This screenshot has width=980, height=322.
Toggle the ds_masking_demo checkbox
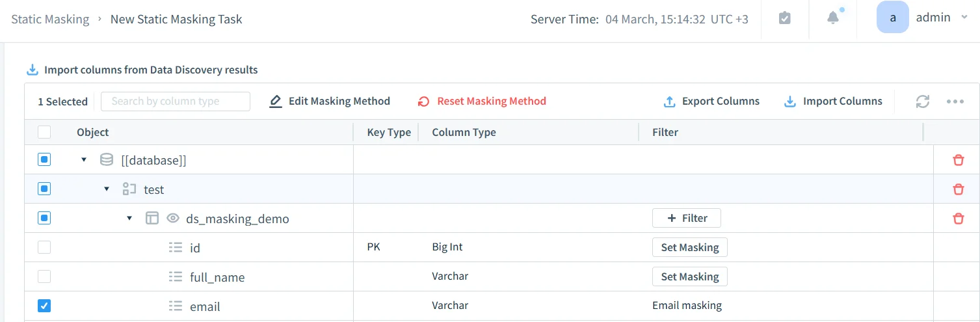pyautogui.click(x=44, y=218)
